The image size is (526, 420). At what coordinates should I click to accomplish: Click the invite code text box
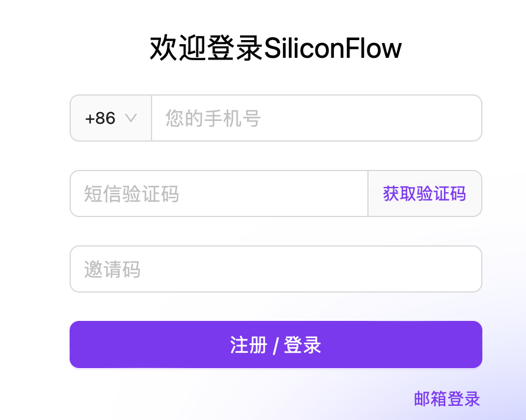(x=275, y=269)
